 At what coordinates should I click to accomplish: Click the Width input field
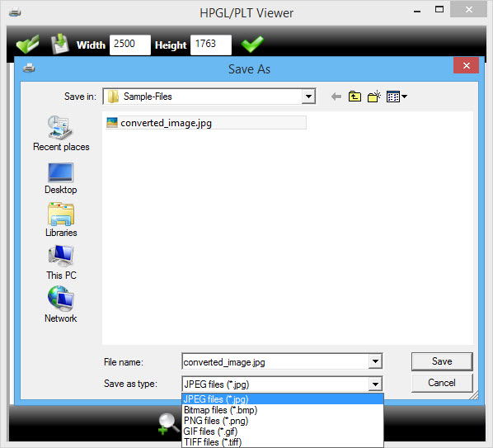[x=130, y=45]
